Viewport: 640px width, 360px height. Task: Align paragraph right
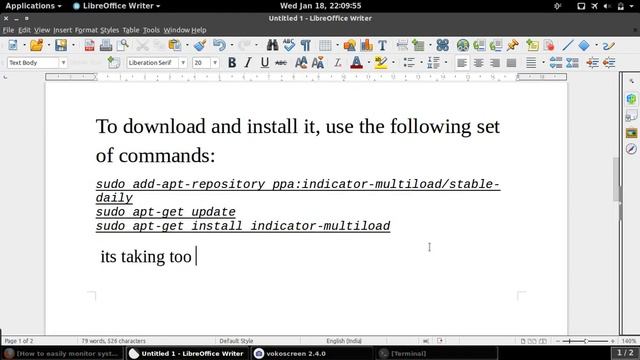(x=495, y=62)
